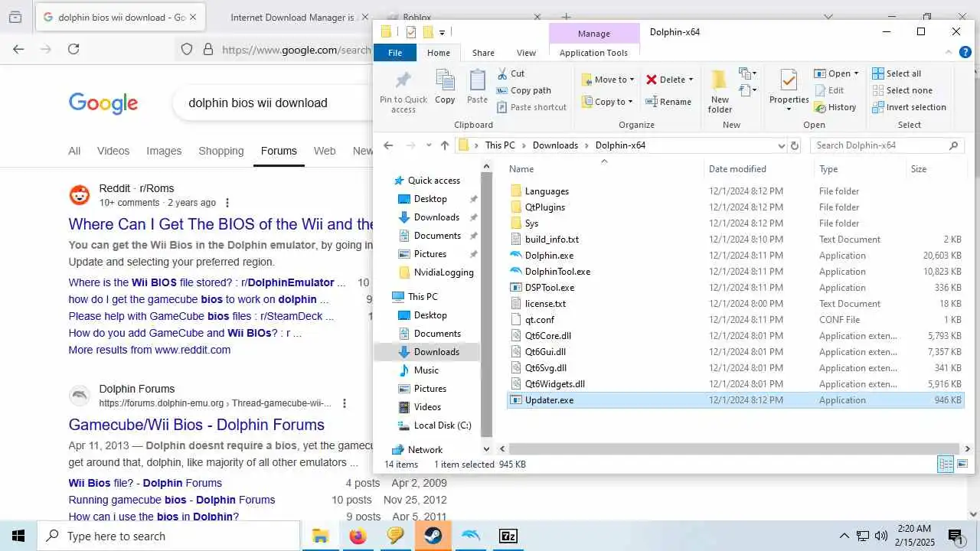Open Firefox from the taskbar
Viewport: 980px width, 551px height.
click(x=358, y=536)
